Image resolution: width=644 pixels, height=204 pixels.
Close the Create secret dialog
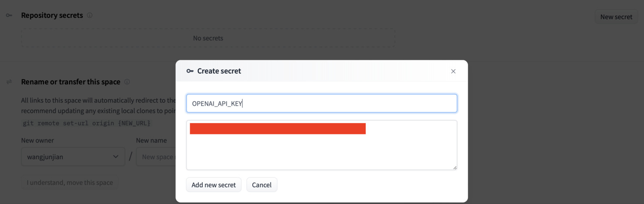click(453, 71)
